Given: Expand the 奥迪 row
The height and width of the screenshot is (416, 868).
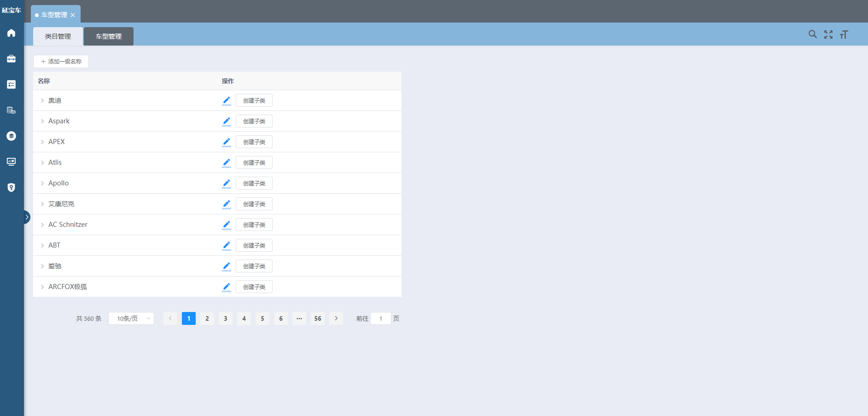Looking at the screenshot, I should [x=42, y=100].
